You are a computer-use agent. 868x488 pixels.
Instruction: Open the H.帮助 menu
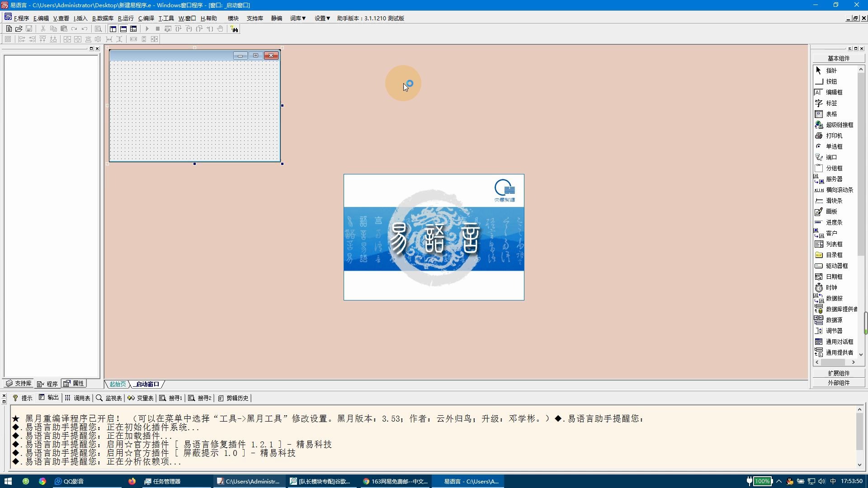click(x=209, y=19)
